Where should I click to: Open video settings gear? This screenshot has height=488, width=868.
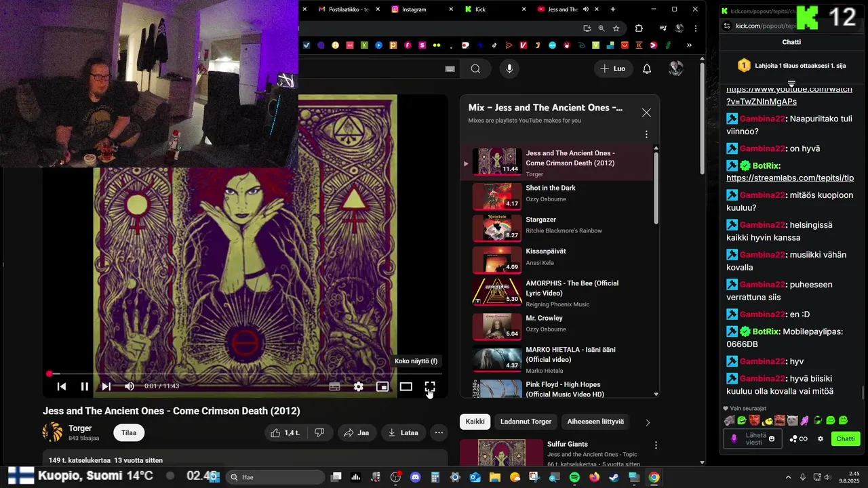coord(359,386)
